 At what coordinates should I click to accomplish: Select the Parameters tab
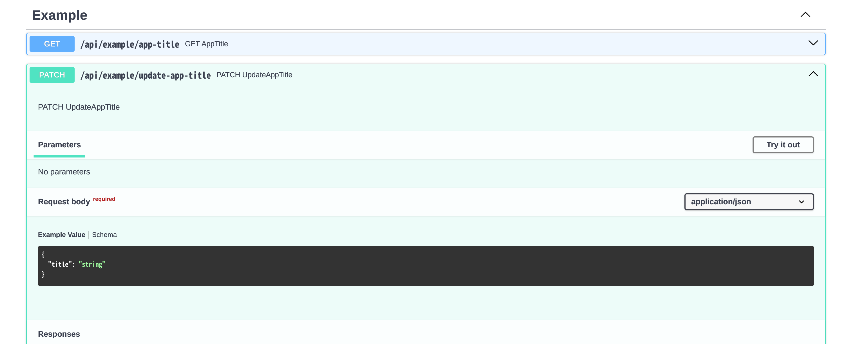point(59,145)
